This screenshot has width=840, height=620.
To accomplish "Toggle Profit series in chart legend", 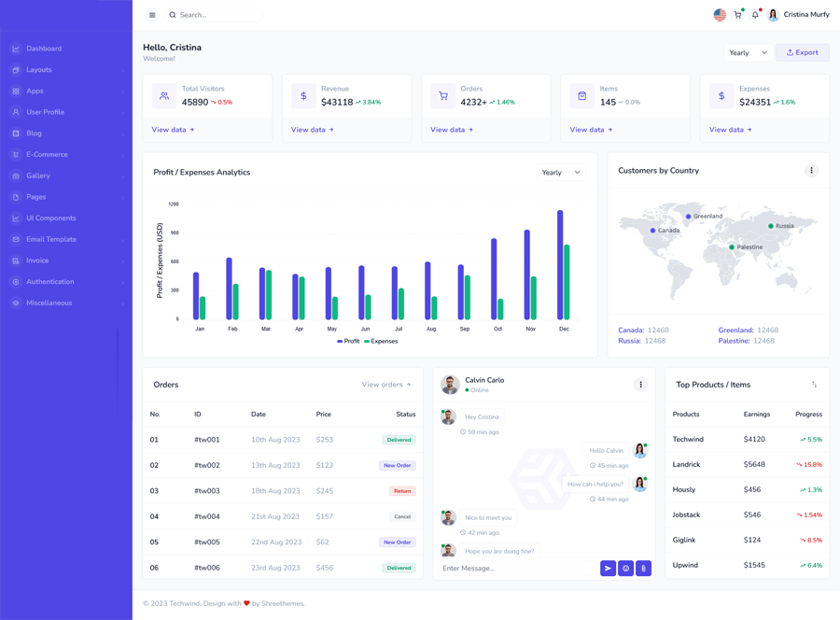I will pyautogui.click(x=348, y=342).
